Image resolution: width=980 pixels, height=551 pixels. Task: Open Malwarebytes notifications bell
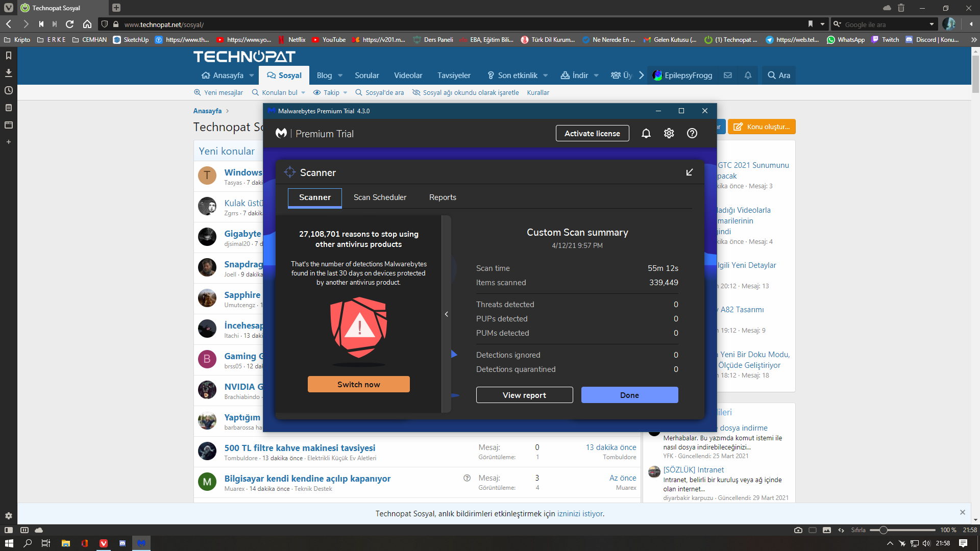pyautogui.click(x=646, y=133)
